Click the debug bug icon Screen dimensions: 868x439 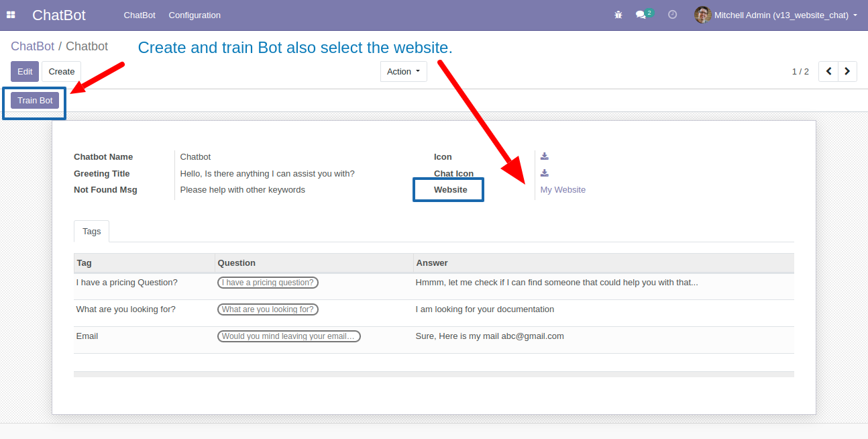point(618,15)
